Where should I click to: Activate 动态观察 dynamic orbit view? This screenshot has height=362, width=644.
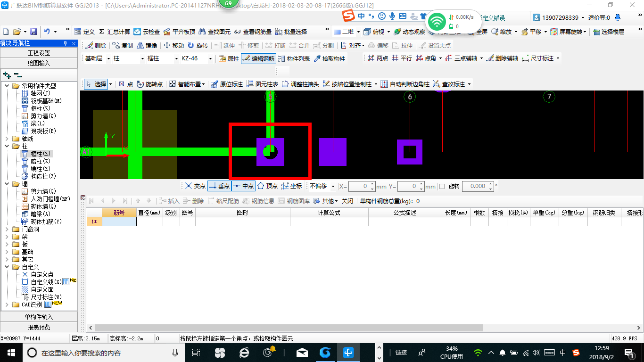(409, 32)
